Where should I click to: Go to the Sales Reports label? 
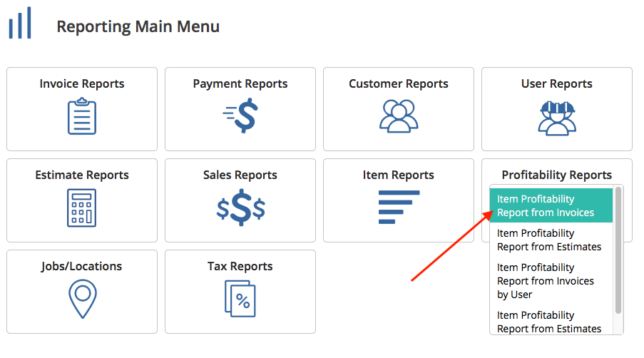(x=240, y=175)
